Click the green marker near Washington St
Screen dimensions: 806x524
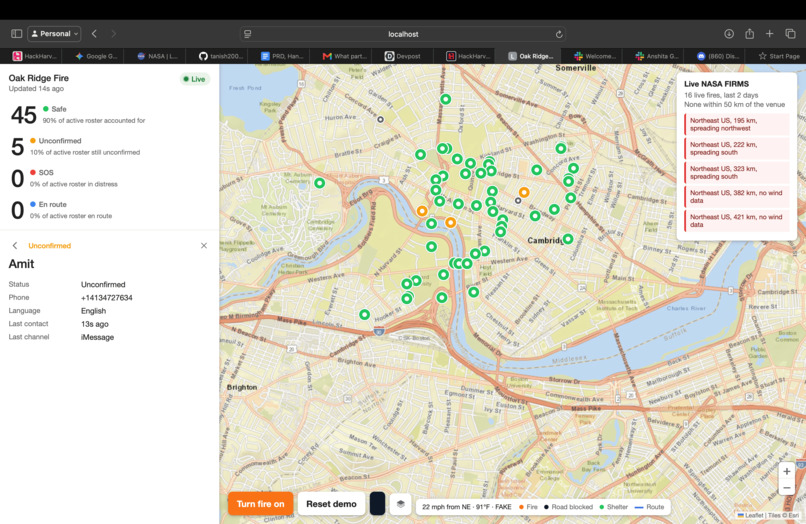(x=561, y=149)
